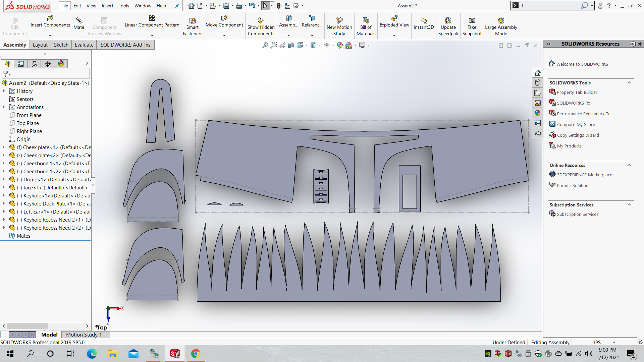
Task: Select the Move Component tool
Action: coord(224,21)
